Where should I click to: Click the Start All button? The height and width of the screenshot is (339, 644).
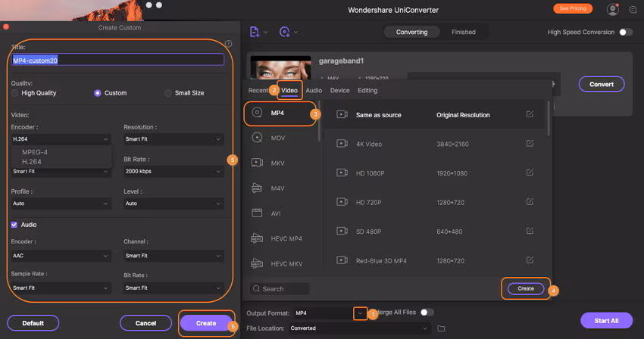coord(606,321)
